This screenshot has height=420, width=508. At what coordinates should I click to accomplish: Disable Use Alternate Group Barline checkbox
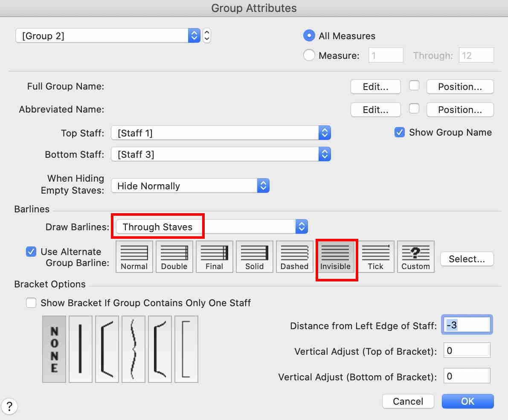coord(31,252)
